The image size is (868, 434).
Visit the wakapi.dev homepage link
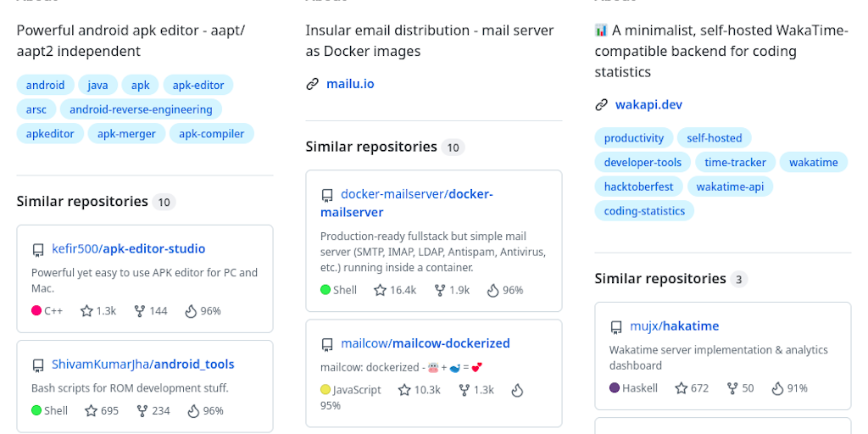coord(648,105)
